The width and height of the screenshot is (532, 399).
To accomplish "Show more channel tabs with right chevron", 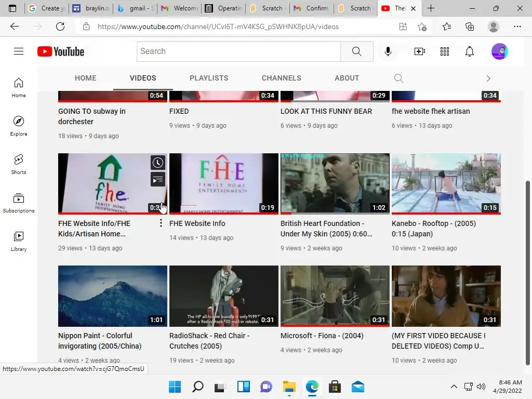I will pyautogui.click(x=488, y=78).
